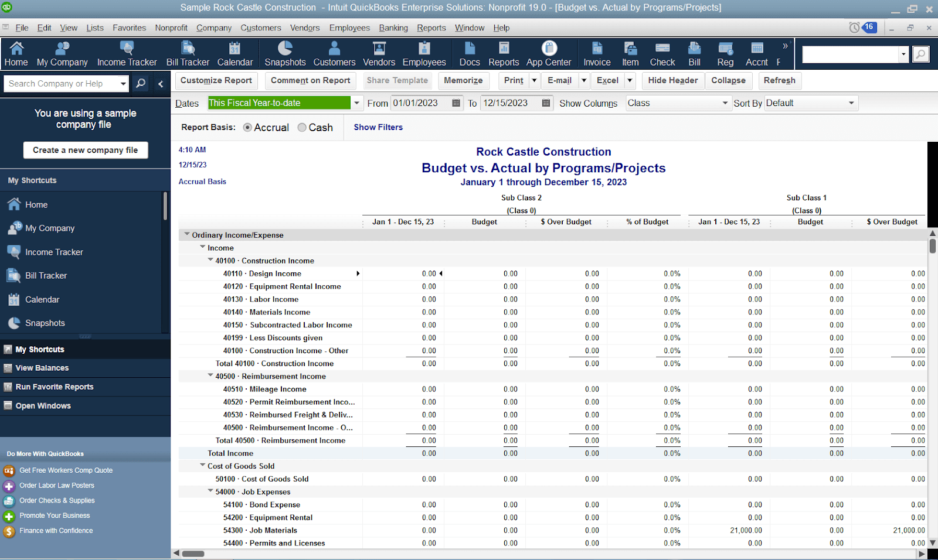Create an Invoice via toolbar icon
This screenshot has width=938, height=560.
coord(597,54)
